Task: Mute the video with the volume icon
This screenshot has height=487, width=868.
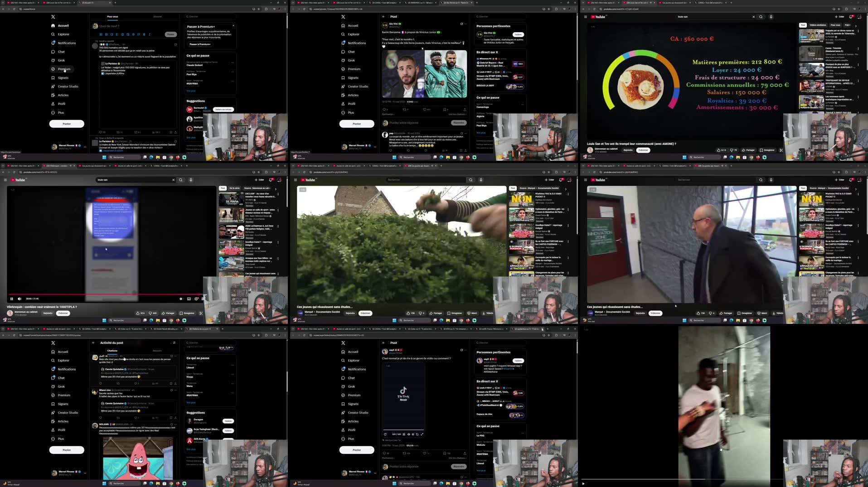Action: (x=19, y=299)
